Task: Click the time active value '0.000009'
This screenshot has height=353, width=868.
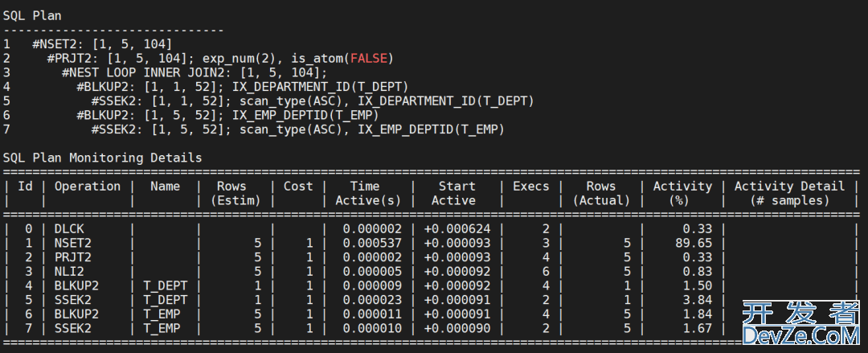Action: 371,286
